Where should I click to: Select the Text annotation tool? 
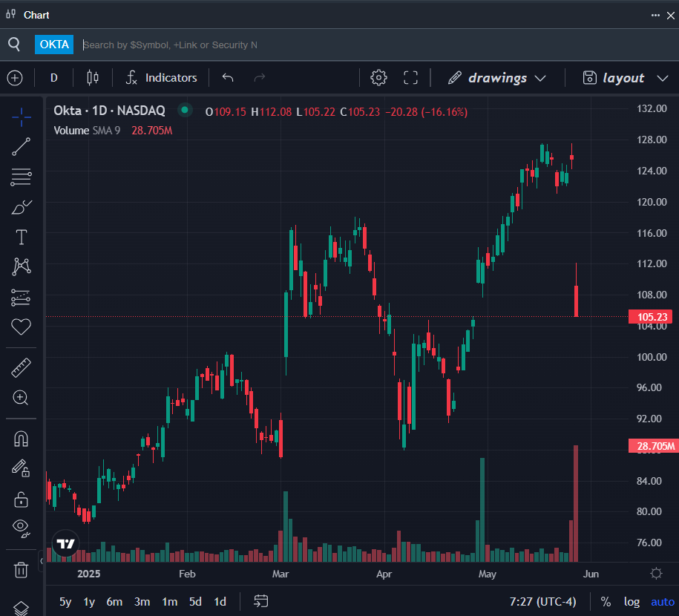[x=21, y=237]
